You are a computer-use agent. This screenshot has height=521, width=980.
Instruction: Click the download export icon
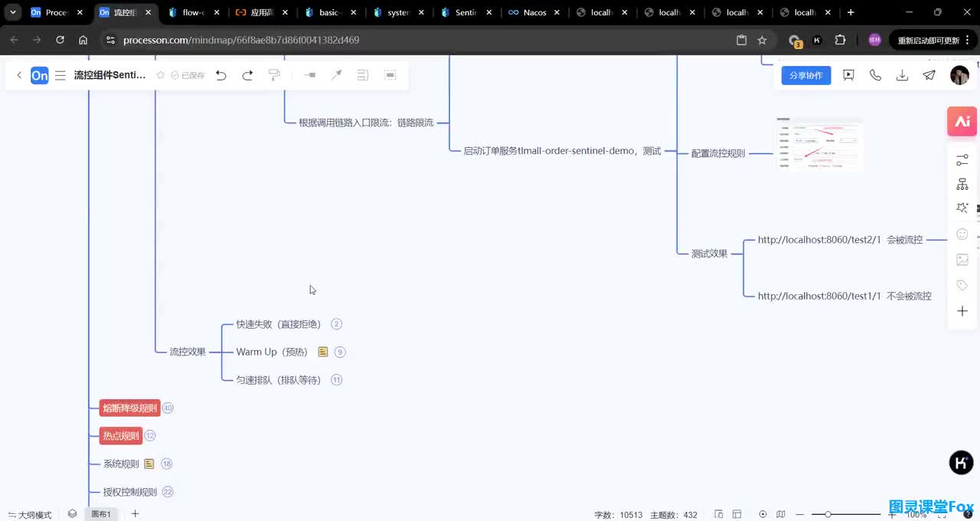click(902, 75)
